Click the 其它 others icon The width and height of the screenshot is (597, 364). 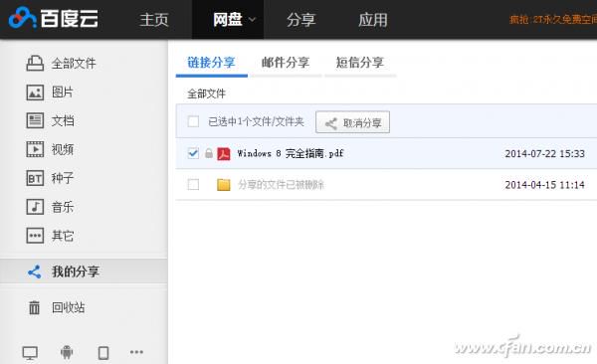click(35, 236)
